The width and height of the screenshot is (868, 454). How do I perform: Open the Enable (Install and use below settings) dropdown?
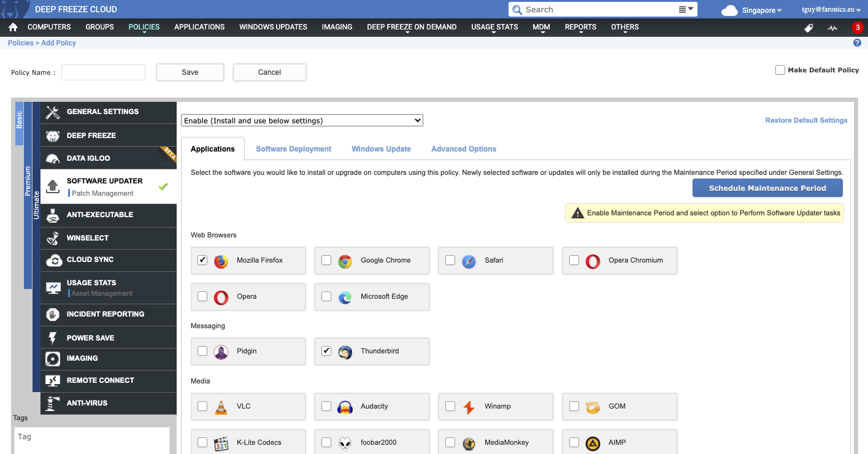click(302, 121)
